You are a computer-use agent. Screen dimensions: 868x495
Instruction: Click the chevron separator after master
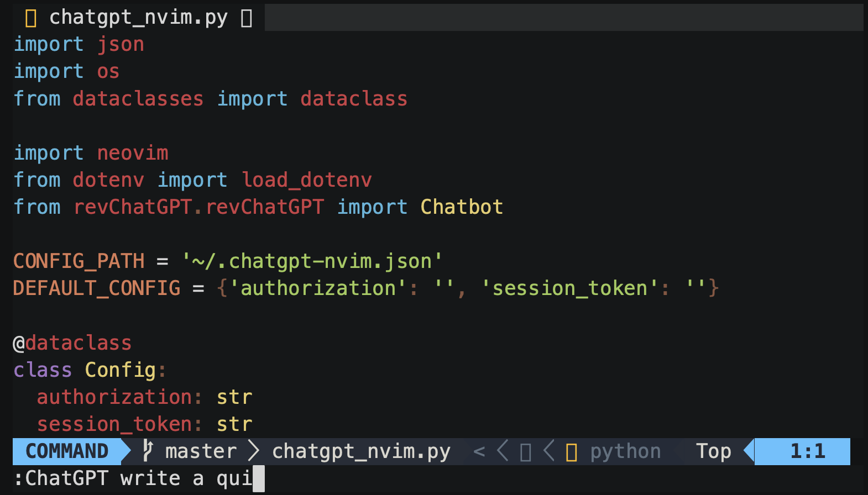pyautogui.click(x=254, y=451)
